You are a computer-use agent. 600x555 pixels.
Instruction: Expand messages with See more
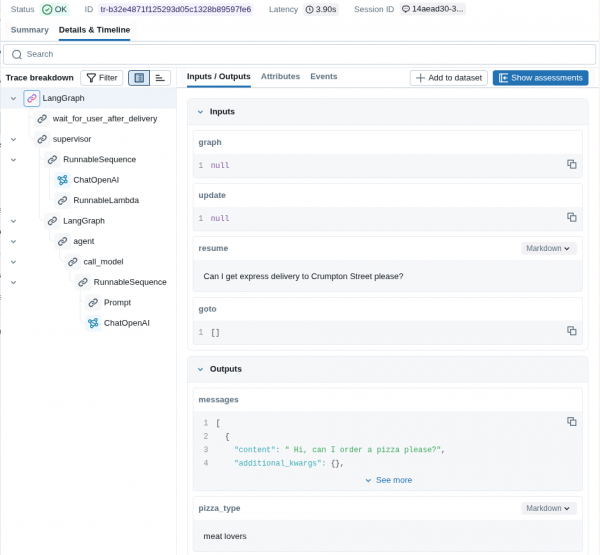[389, 480]
